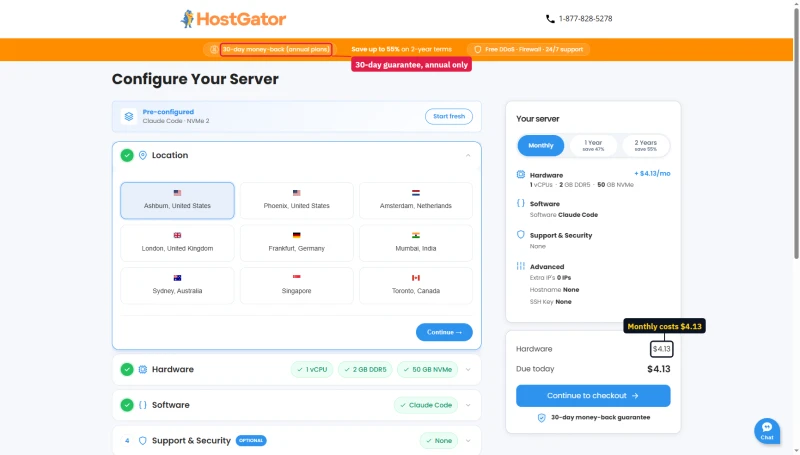The image size is (800, 455).
Task: Click the page vertical scrollbar
Action: click(796, 132)
